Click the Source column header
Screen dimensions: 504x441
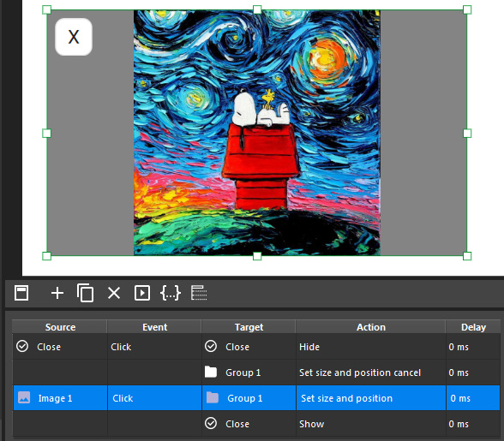tap(60, 327)
